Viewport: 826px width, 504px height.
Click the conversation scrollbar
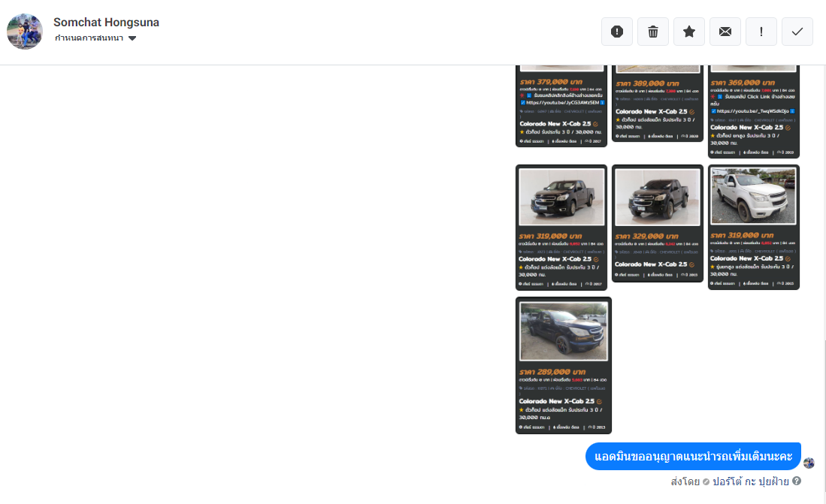click(824, 416)
